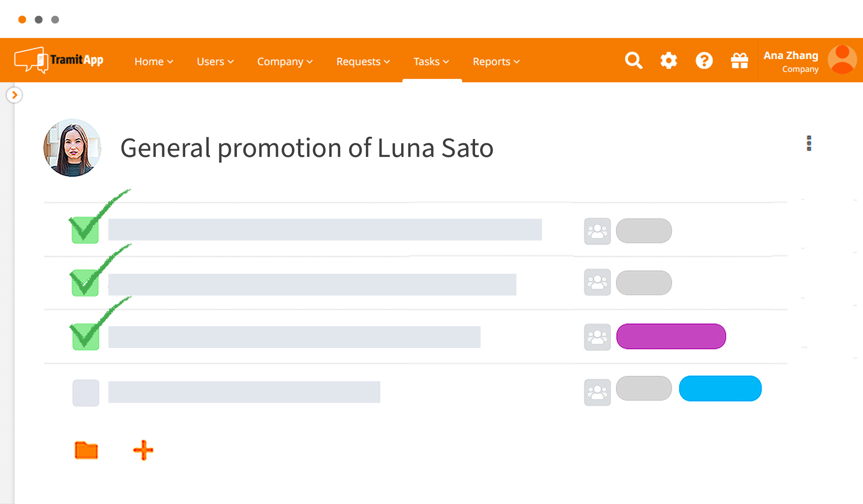Uncheck the third completed task checkbox

(85, 337)
